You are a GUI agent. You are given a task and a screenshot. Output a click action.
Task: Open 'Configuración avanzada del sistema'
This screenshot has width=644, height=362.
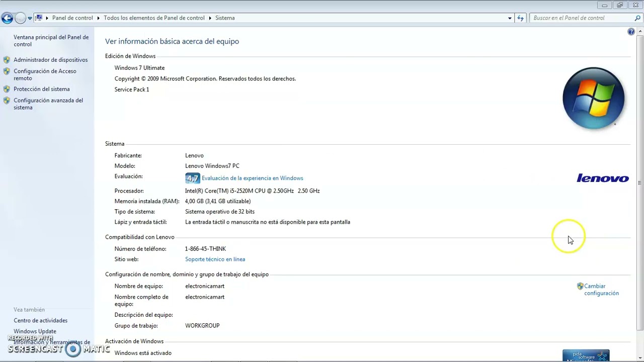point(48,104)
